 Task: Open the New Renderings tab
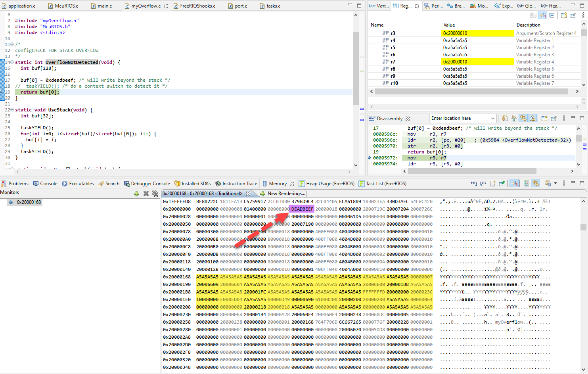[282, 194]
